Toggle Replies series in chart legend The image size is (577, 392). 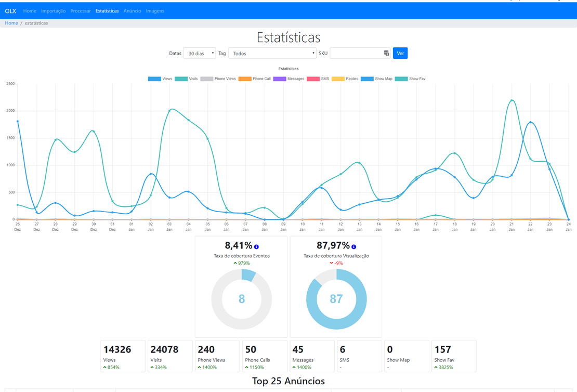pyautogui.click(x=345, y=79)
